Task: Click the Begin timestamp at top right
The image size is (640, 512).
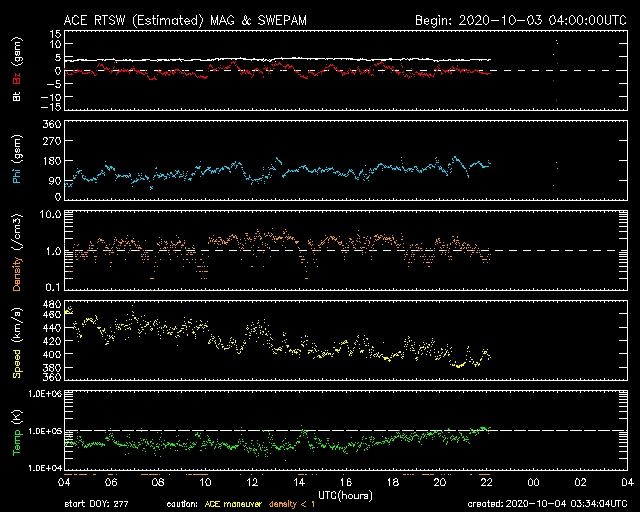Action: pyautogui.click(x=520, y=20)
